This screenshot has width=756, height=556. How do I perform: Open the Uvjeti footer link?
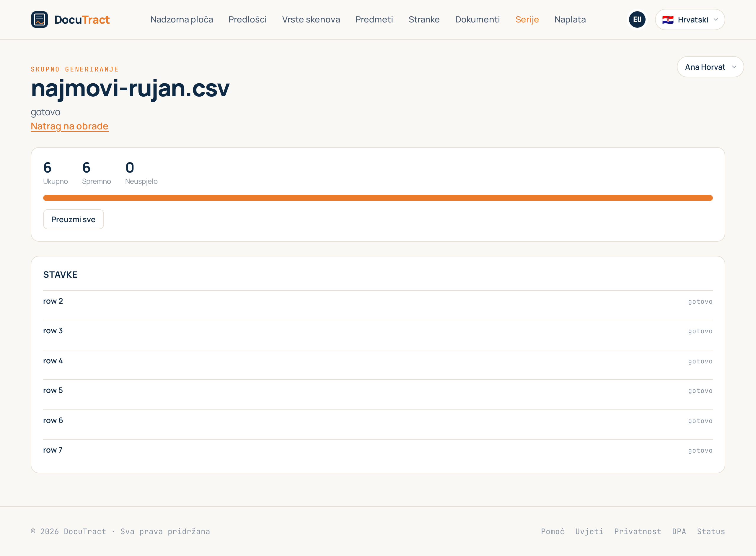pyautogui.click(x=589, y=531)
